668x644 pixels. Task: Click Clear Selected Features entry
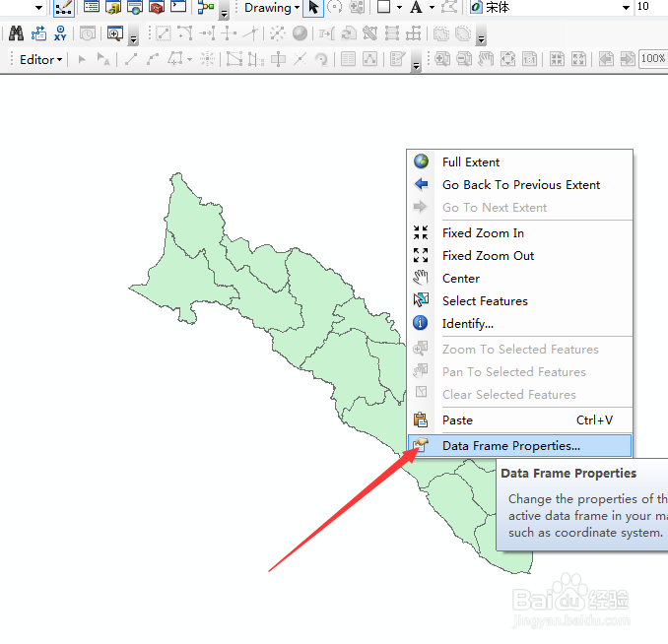[x=520, y=394]
